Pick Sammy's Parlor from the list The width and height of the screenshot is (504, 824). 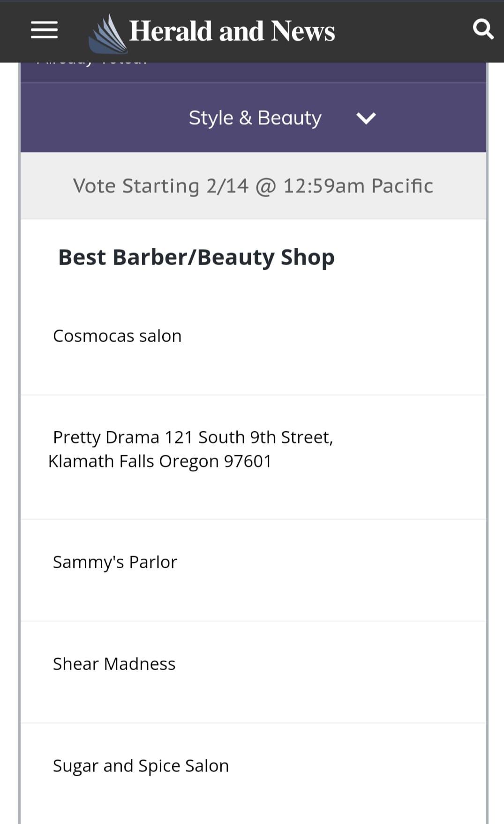pyautogui.click(x=115, y=562)
